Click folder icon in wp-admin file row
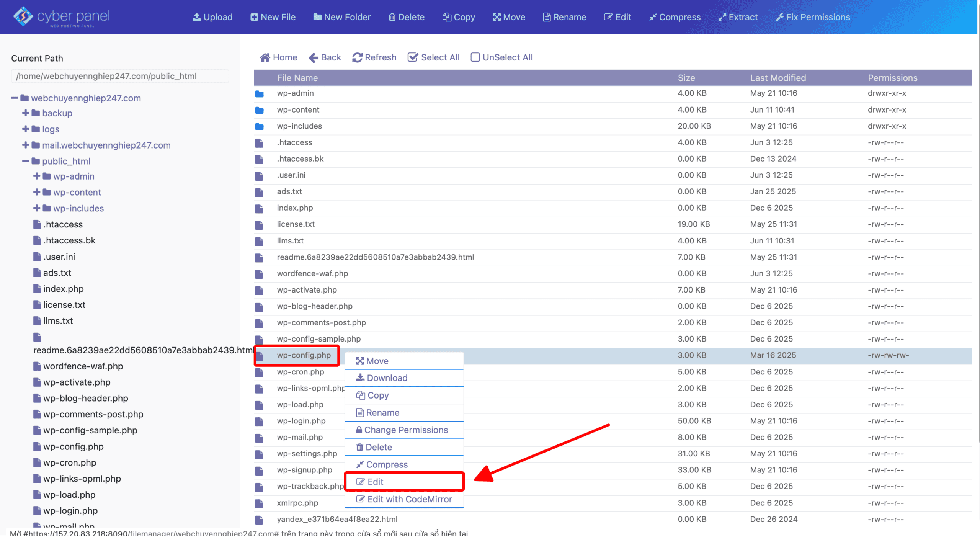The width and height of the screenshot is (980, 536). (260, 93)
